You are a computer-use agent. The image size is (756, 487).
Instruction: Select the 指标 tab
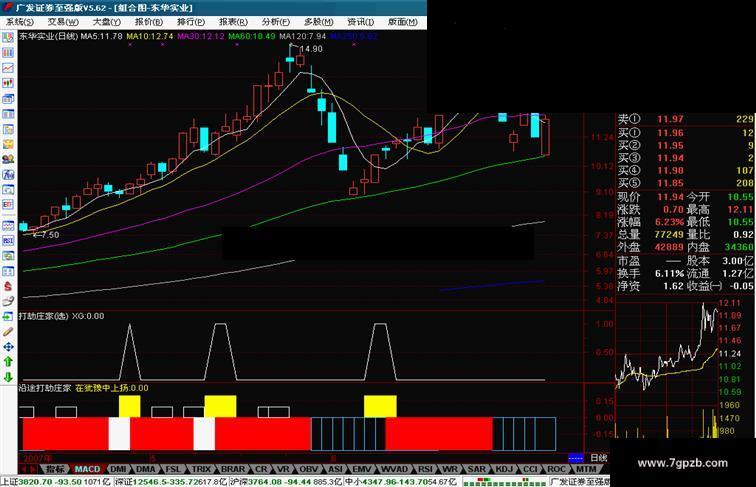click(x=55, y=469)
